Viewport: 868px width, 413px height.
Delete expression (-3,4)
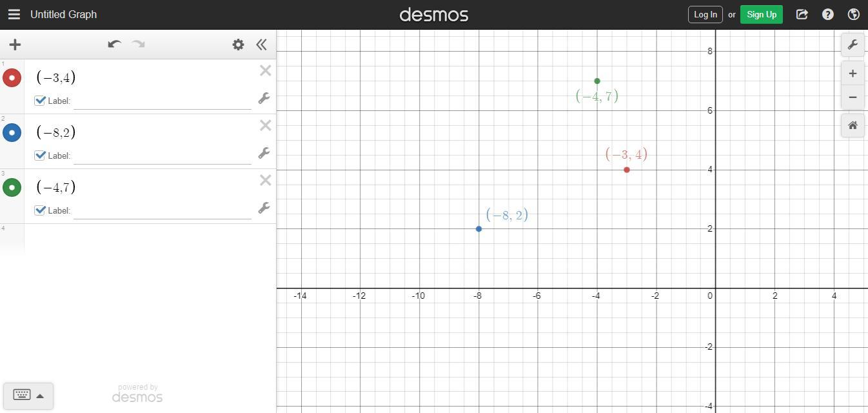(265, 70)
